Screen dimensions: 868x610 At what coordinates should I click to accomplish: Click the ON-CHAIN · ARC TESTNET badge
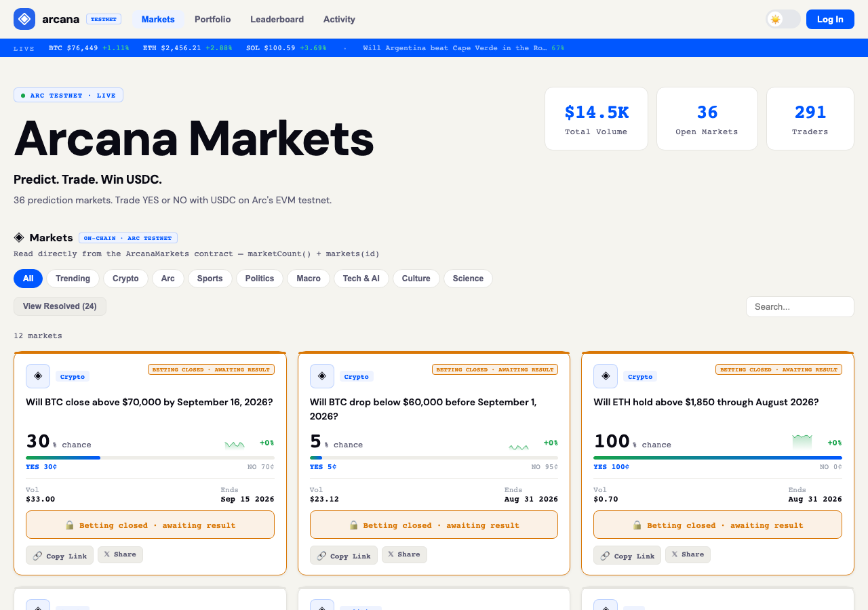pyautogui.click(x=128, y=238)
